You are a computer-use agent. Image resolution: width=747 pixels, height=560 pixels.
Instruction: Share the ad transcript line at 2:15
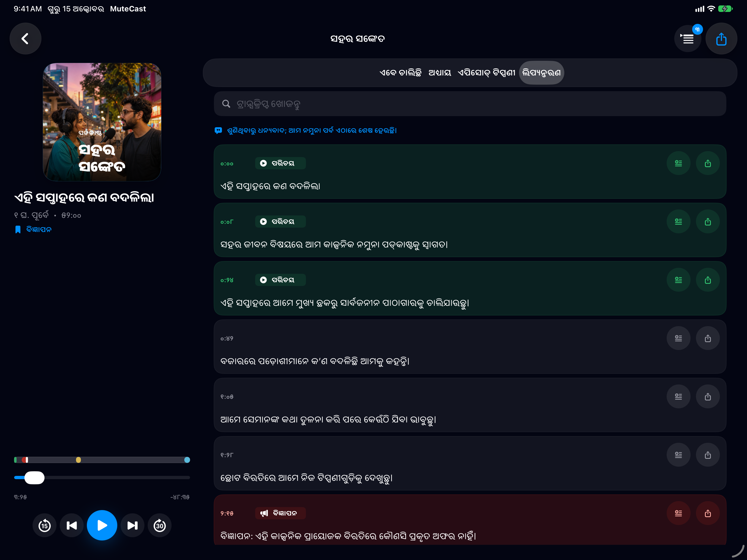[x=708, y=513]
